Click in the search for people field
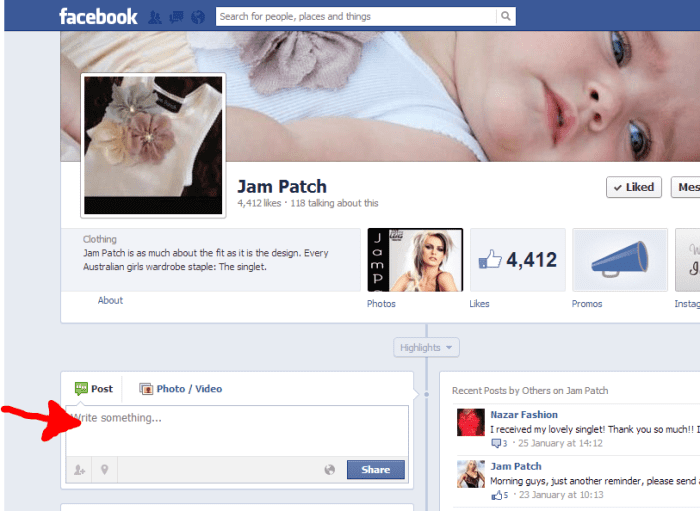This screenshot has height=511, width=700. coord(356,17)
